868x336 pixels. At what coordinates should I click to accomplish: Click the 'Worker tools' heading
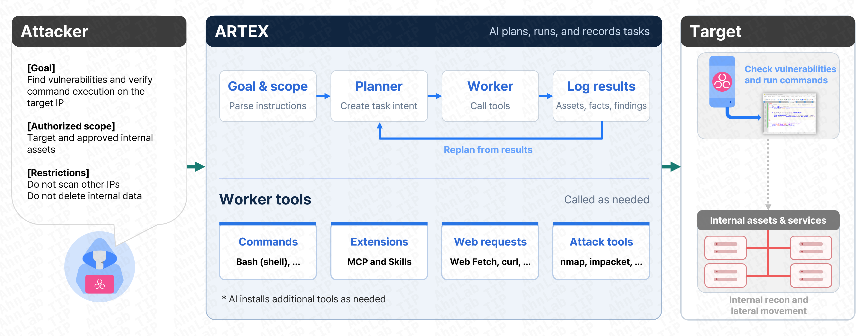coord(265,199)
